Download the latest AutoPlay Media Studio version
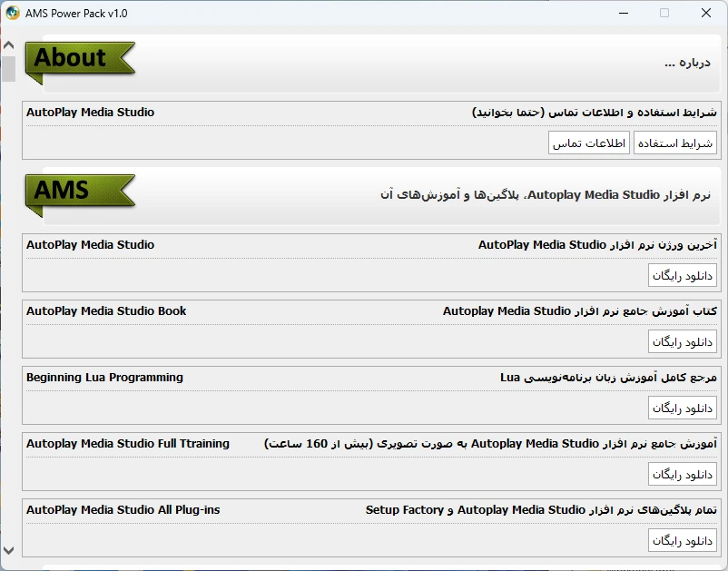Viewport: 728px width, 571px height. [x=683, y=276]
